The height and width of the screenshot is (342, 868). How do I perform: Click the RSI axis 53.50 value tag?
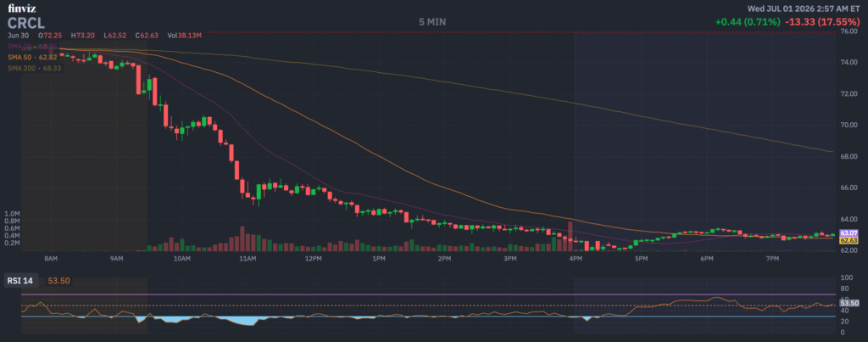coord(849,303)
